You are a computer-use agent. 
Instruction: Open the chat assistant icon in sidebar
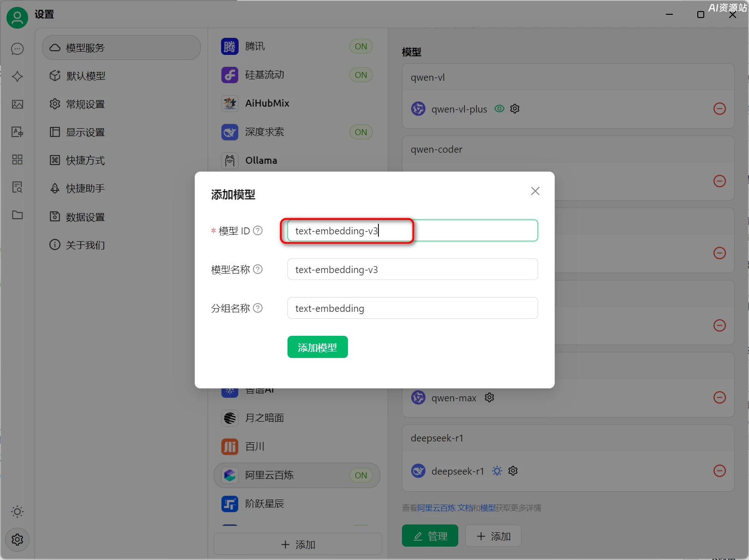[17, 49]
